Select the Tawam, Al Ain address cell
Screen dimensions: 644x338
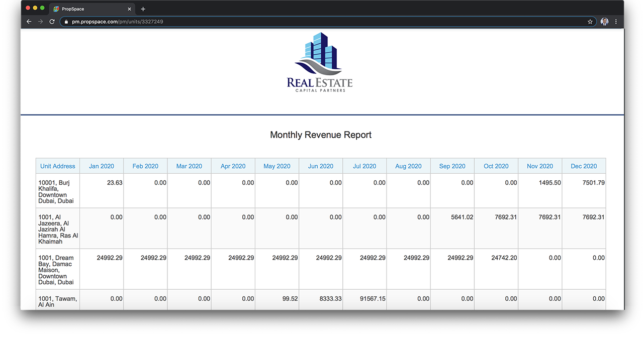[x=58, y=300]
